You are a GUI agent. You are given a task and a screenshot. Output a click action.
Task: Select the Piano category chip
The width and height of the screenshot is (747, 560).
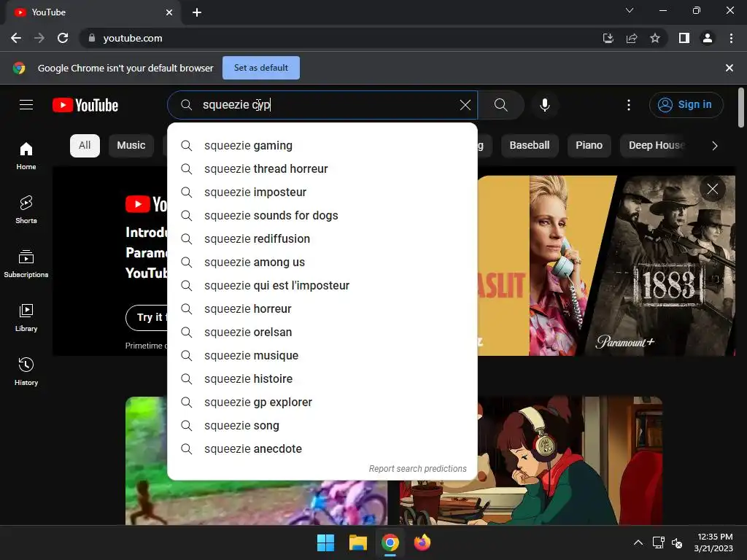click(589, 145)
